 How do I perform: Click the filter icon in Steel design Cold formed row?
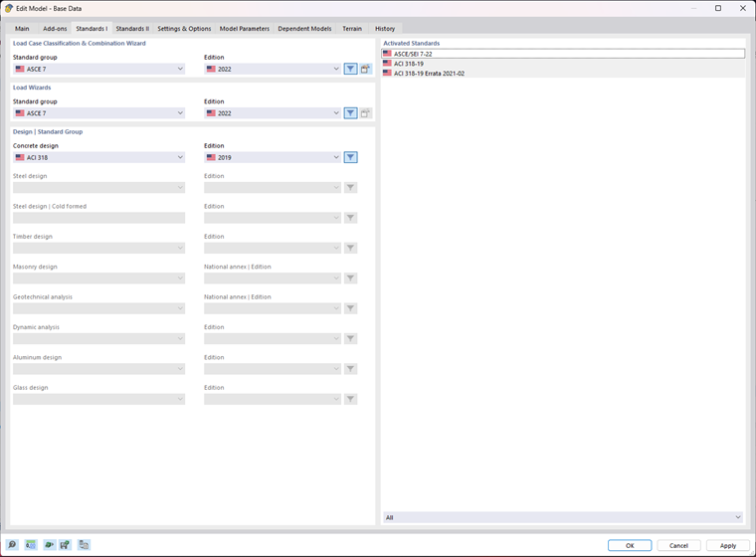click(350, 218)
